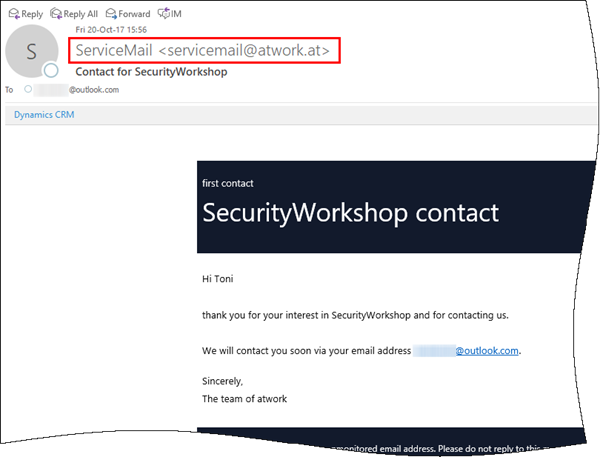Click the SecurityWorkshop contact heading
The height and width of the screenshot is (457, 600).
[351, 213]
